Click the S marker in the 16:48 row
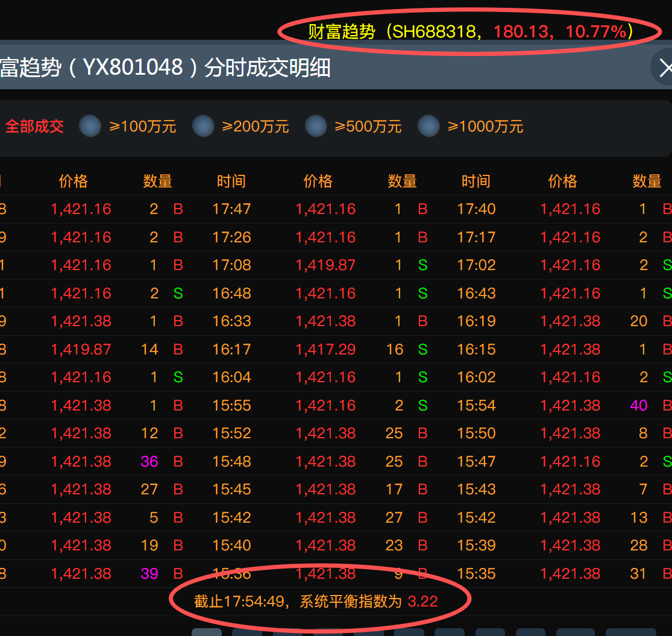672x636 pixels. (423, 293)
